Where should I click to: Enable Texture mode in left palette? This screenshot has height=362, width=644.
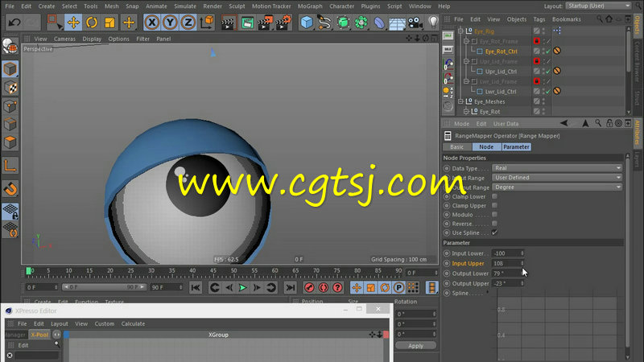click(x=10, y=87)
